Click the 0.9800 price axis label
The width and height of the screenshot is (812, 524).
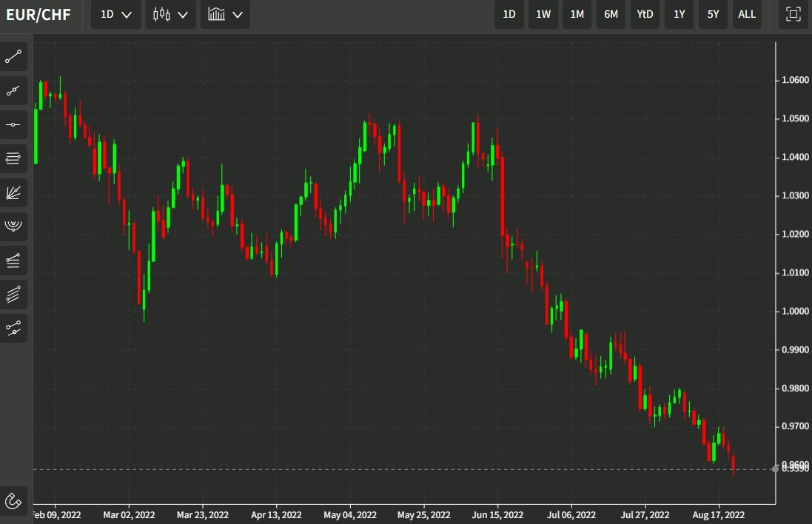click(x=795, y=389)
